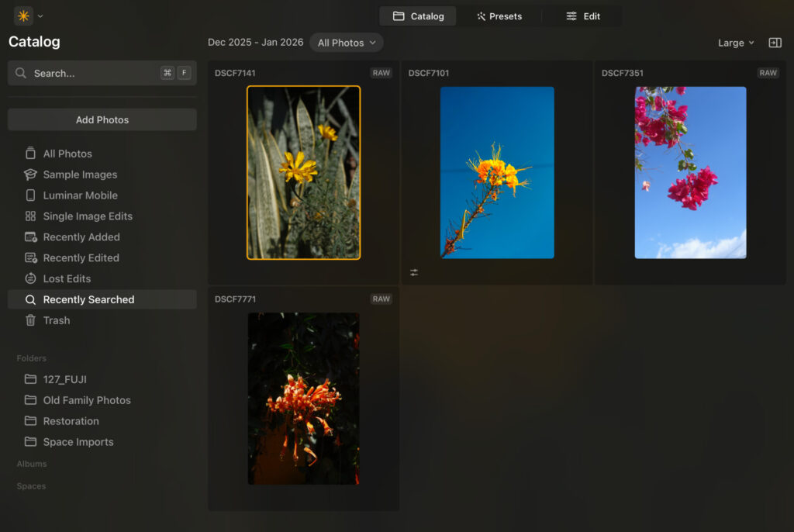The height and width of the screenshot is (532, 794).
Task: Click the Luminar Mobile sidebar icon
Action: pos(29,195)
